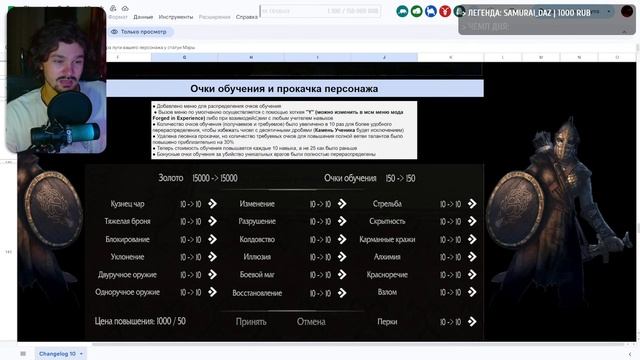Open the Инструменты menu

[x=176, y=17]
